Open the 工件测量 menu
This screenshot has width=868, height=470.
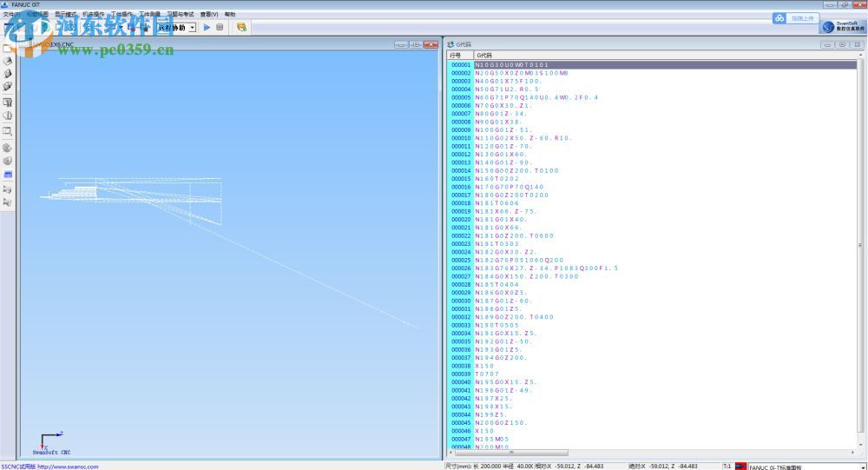[x=149, y=14]
